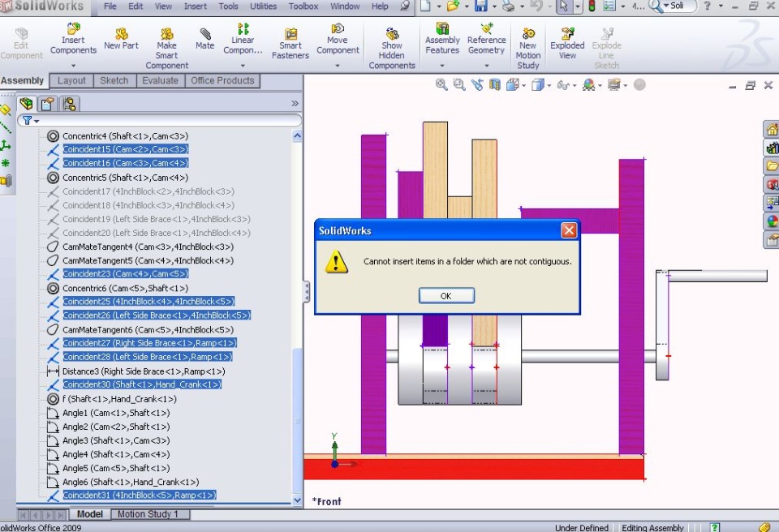
Task: Open the Layout tab
Action: [x=71, y=80]
